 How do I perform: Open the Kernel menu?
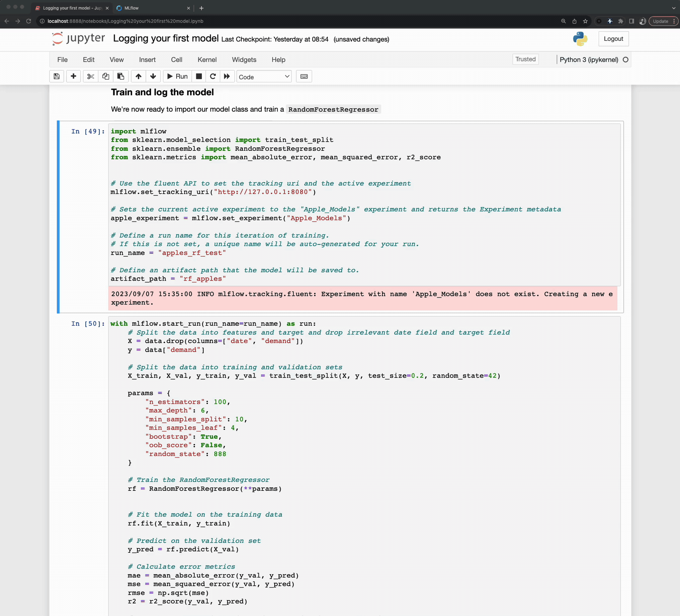click(207, 60)
